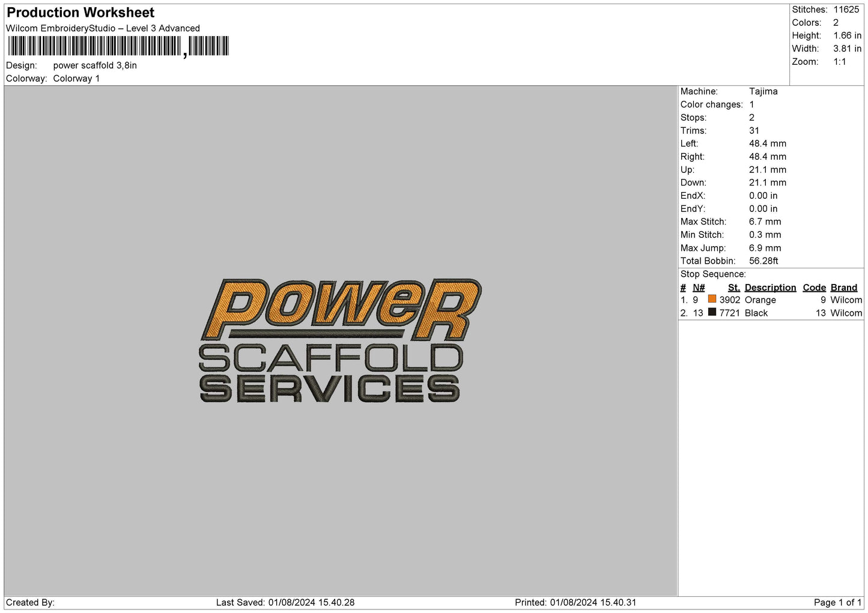Click the Brand column header
Screen dimensions: 868x613
[x=843, y=288]
